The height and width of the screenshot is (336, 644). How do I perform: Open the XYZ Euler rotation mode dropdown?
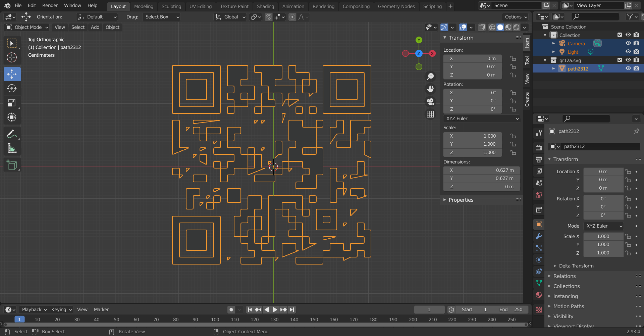[x=482, y=118]
